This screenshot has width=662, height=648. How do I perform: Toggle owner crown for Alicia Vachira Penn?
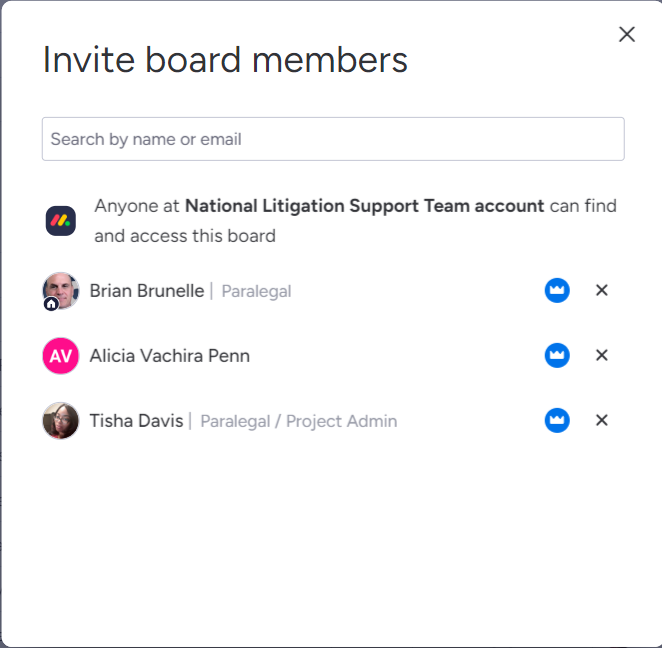(557, 355)
